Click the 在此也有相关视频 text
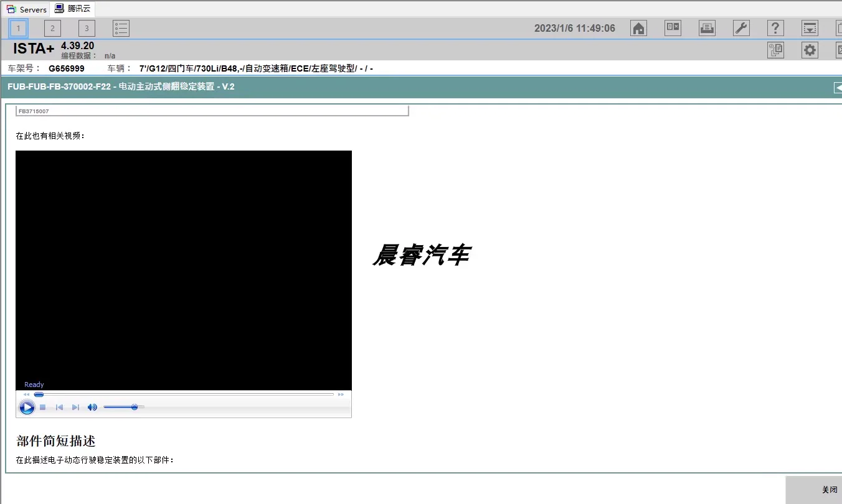This screenshot has width=842, height=504. click(50, 136)
